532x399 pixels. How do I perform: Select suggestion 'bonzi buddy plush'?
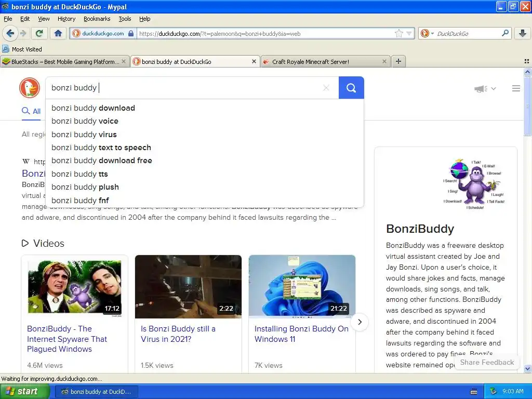pyautogui.click(x=205, y=187)
